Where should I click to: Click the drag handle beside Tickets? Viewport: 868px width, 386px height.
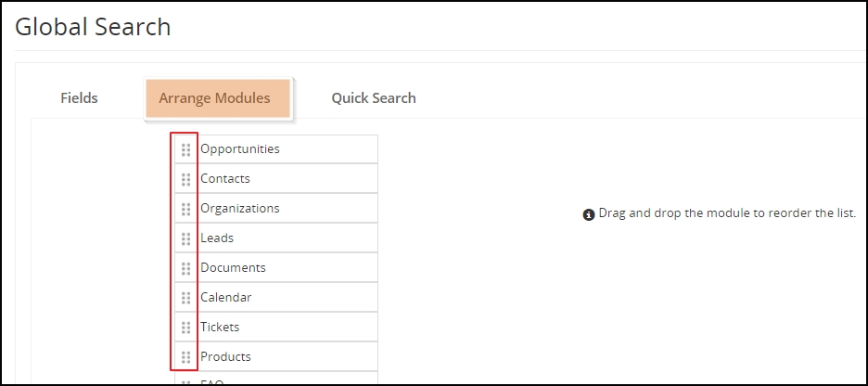click(186, 328)
